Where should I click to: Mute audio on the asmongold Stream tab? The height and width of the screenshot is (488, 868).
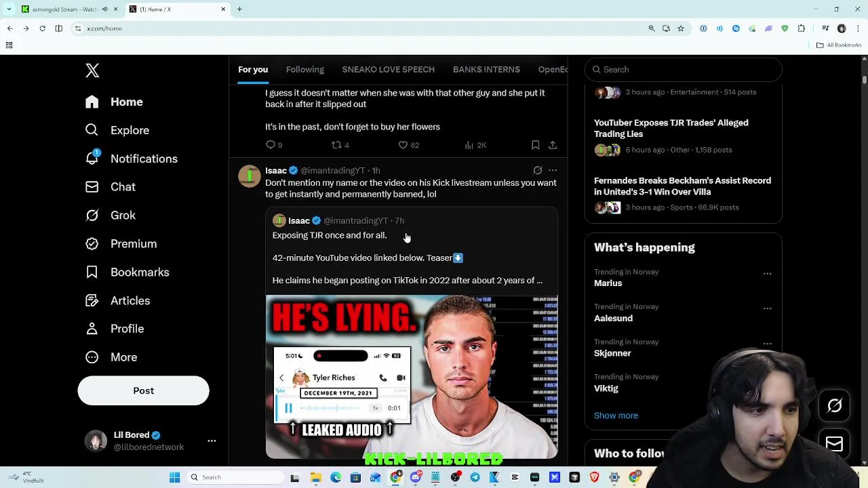pos(104,9)
